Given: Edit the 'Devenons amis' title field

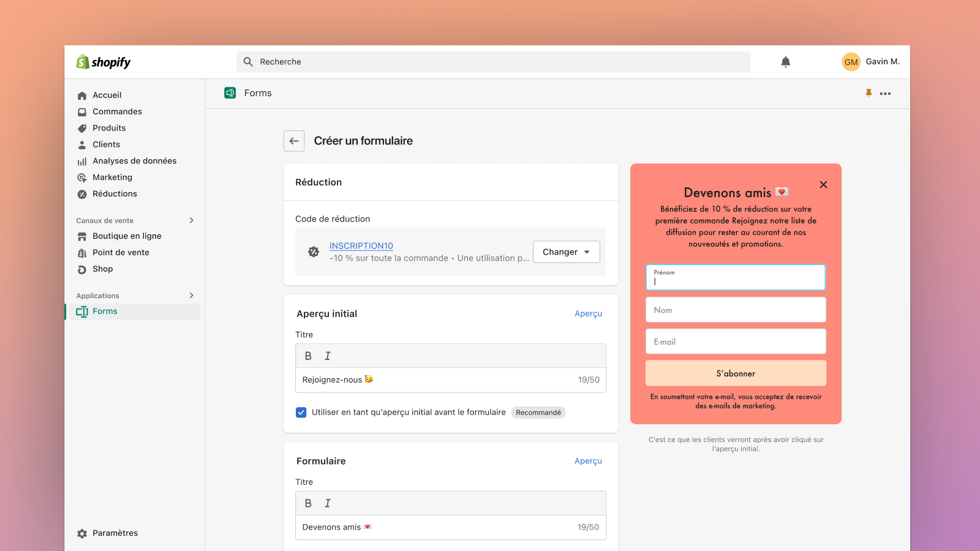Looking at the screenshot, I should tap(451, 527).
